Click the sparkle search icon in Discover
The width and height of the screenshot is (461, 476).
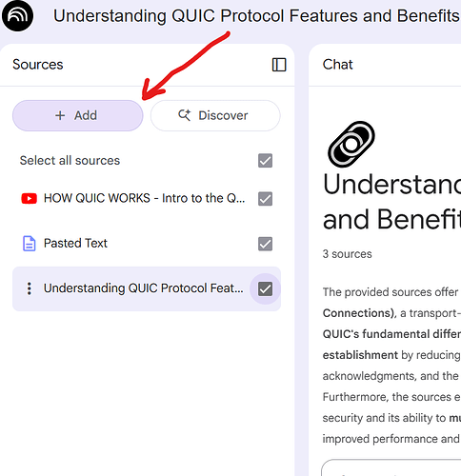coord(184,115)
